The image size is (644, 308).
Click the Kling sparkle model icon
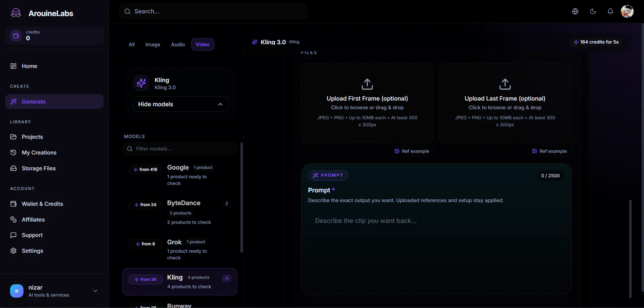pos(141,83)
